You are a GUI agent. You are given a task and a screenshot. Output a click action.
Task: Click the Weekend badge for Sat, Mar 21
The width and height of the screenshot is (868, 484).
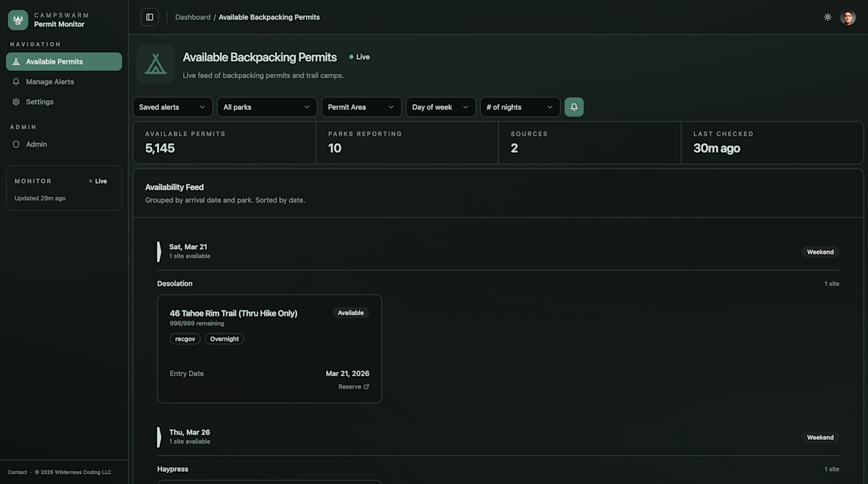[x=820, y=252]
